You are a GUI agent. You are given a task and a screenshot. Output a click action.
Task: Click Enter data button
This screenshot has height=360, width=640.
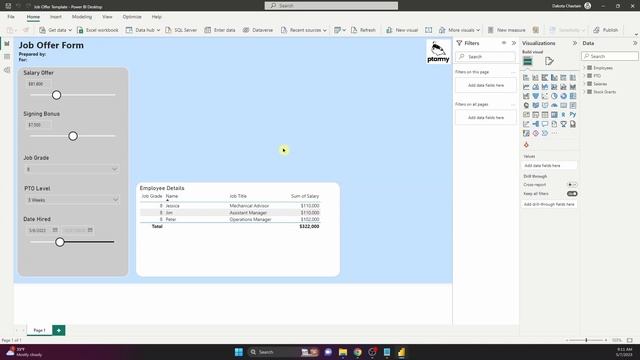point(220,30)
